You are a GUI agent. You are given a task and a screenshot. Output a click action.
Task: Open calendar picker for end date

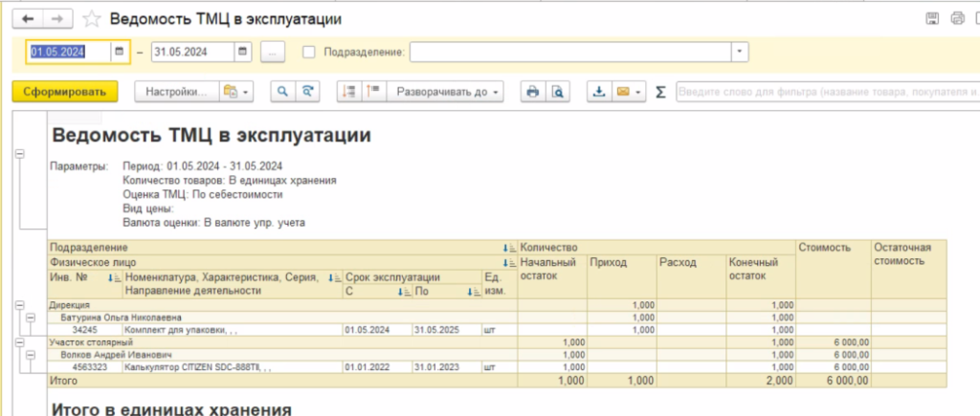242,52
